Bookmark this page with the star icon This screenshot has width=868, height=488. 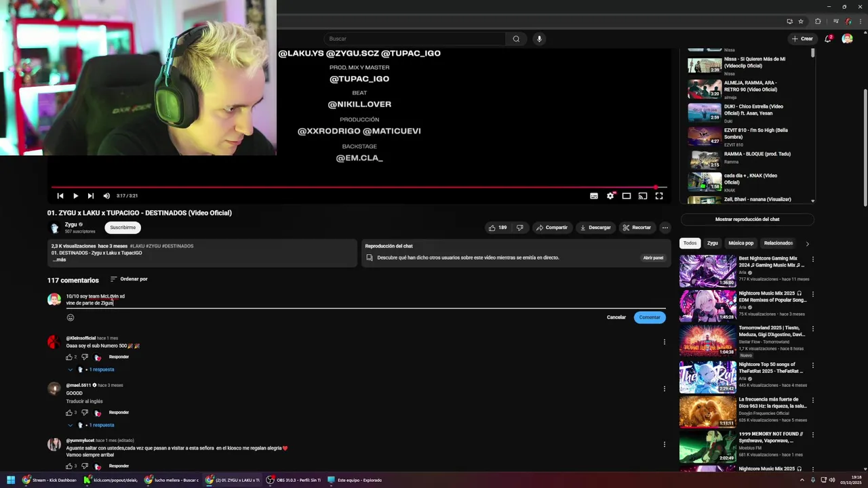(x=801, y=21)
